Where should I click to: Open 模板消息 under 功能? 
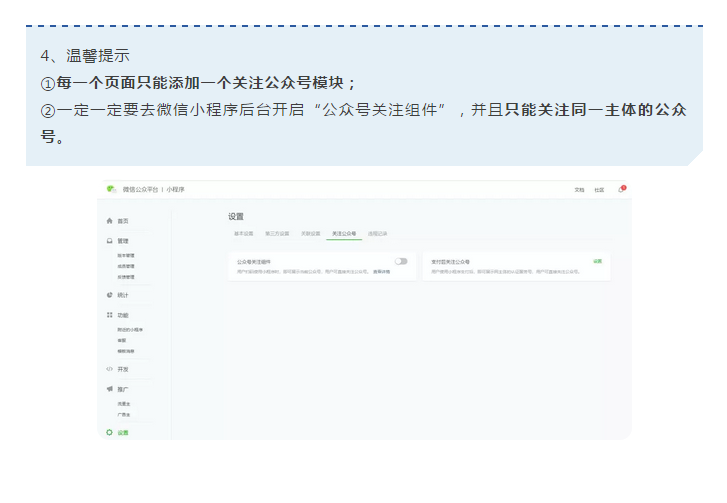126,351
